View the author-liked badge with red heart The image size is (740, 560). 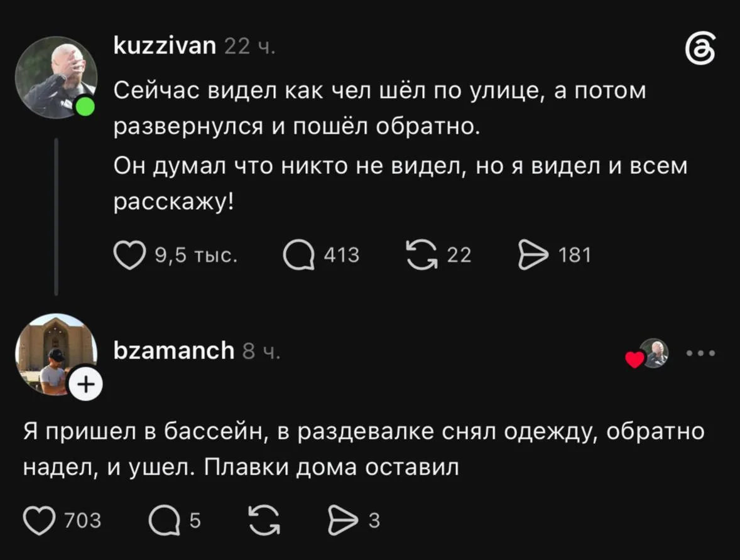point(647,353)
